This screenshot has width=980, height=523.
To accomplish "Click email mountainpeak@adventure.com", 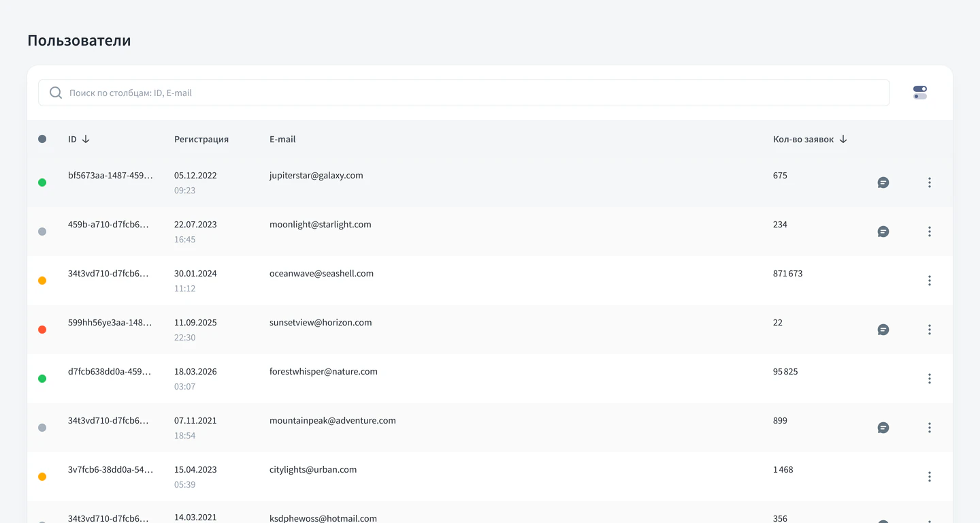I will pos(333,420).
